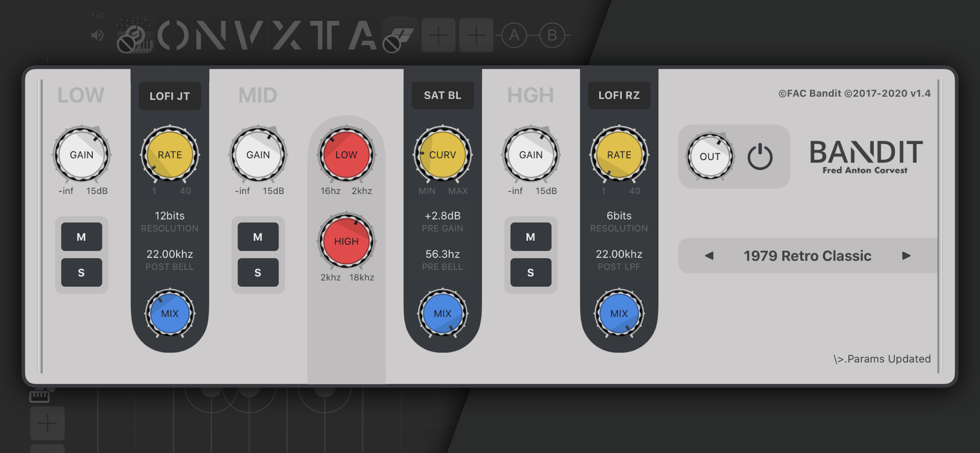Open the 1979 Retro Classic preset list
Viewport: 980px width, 453px height.
[x=807, y=255]
